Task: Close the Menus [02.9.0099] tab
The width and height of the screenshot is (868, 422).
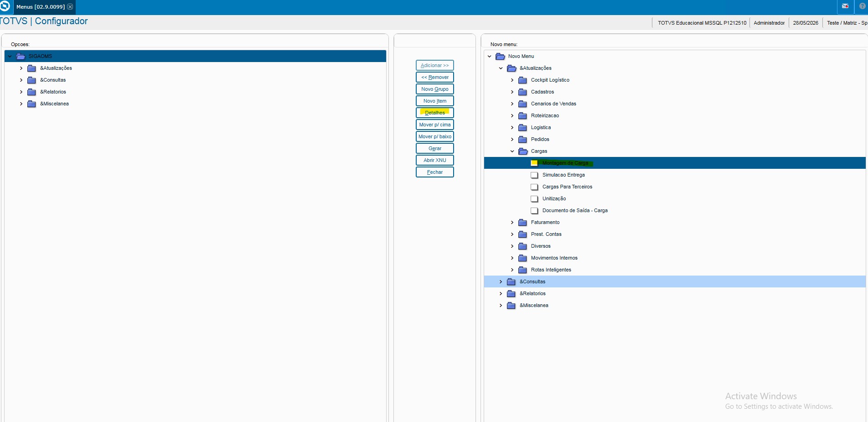Action: click(x=70, y=7)
